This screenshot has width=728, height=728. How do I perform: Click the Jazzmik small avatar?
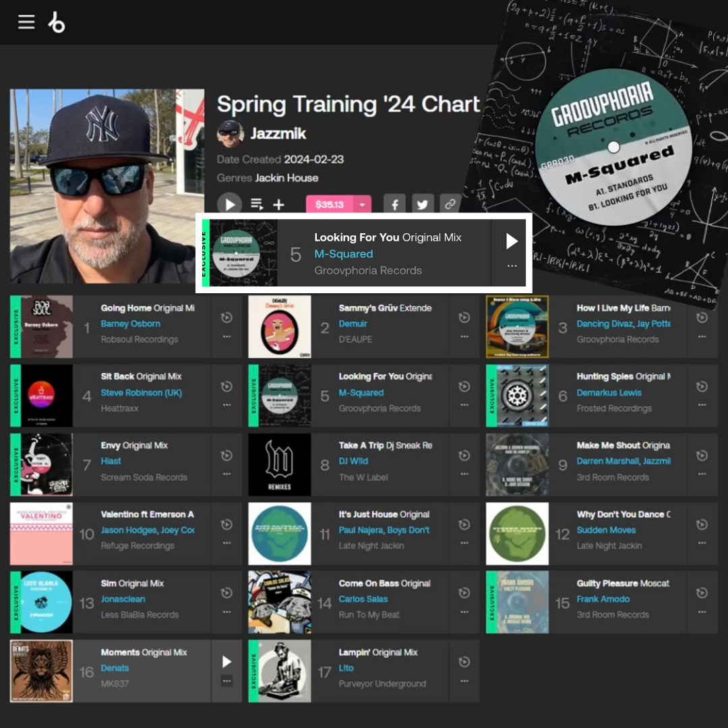point(231,133)
